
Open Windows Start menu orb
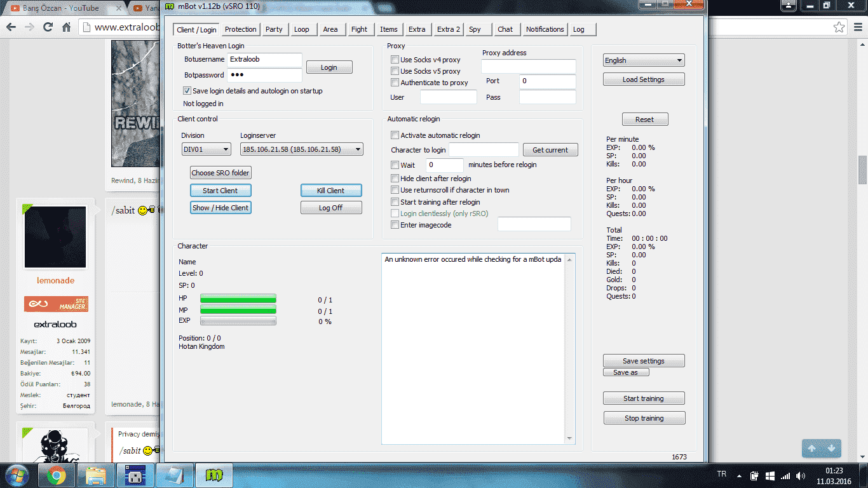17,475
